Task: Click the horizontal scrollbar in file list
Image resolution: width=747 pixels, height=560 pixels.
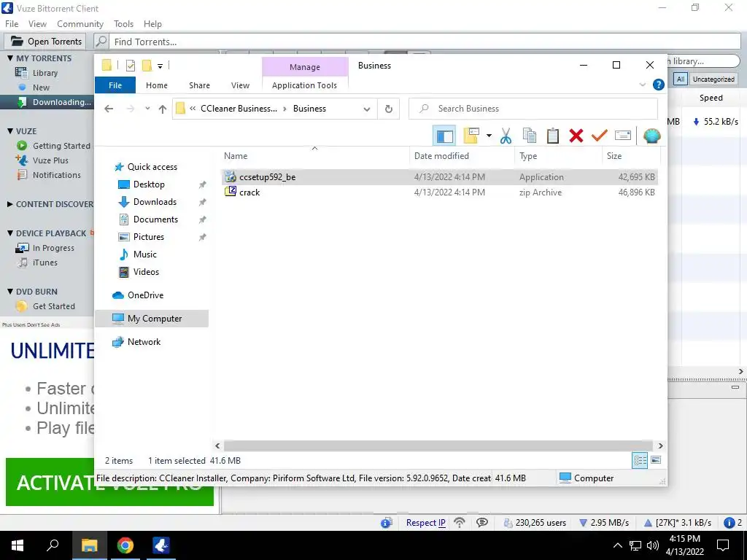Action: [x=438, y=446]
